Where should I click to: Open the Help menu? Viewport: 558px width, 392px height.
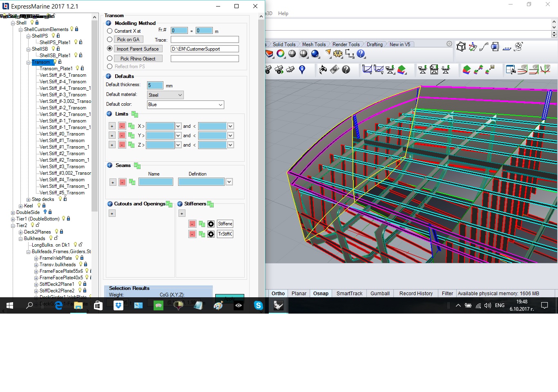click(283, 13)
